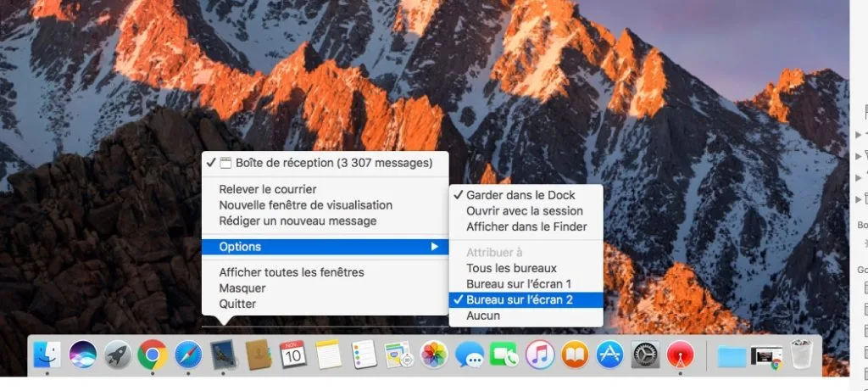This screenshot has width=868, height=391.
Task: Launch Siri from the Dock
Action: click(82, 355)
